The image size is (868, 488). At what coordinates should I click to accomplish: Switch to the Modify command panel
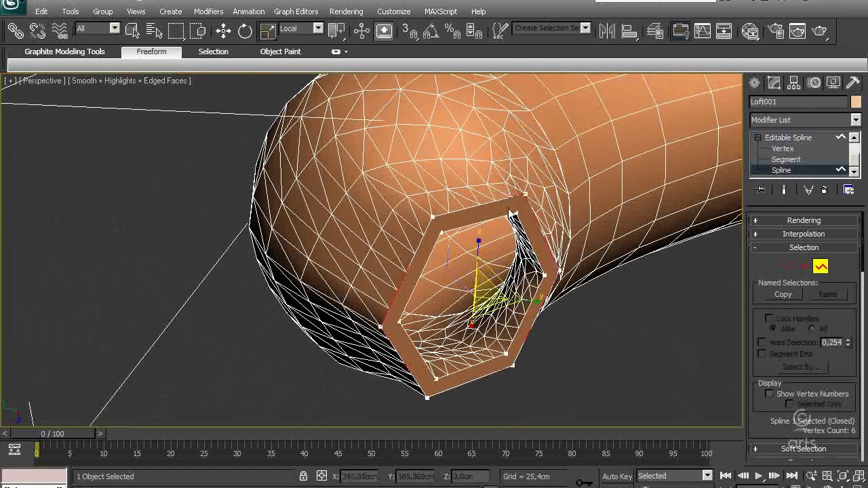(x=774, y=83)
